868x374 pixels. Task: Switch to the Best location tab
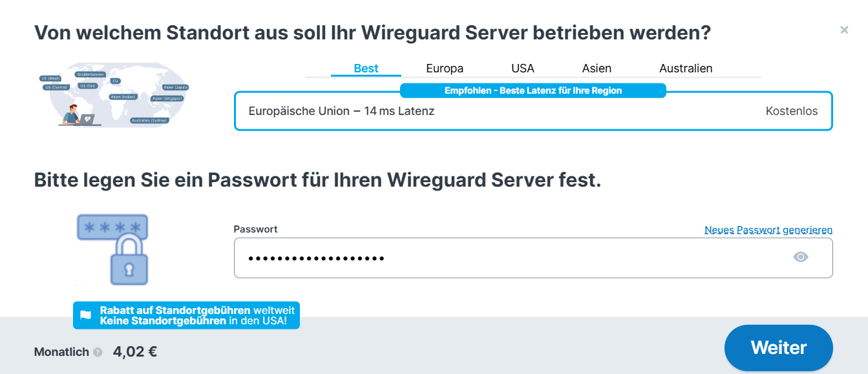click(366, 68)
